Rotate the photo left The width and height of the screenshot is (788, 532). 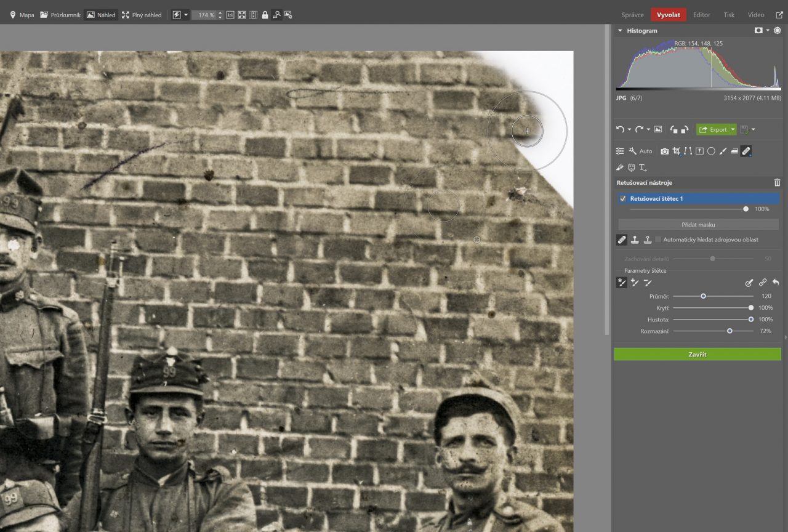(673, 129)
